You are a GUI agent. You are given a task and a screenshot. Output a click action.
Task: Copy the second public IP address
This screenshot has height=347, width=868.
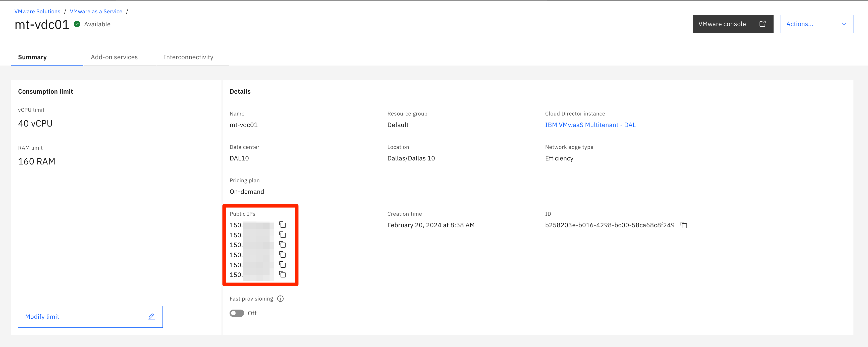click(282, 235)
